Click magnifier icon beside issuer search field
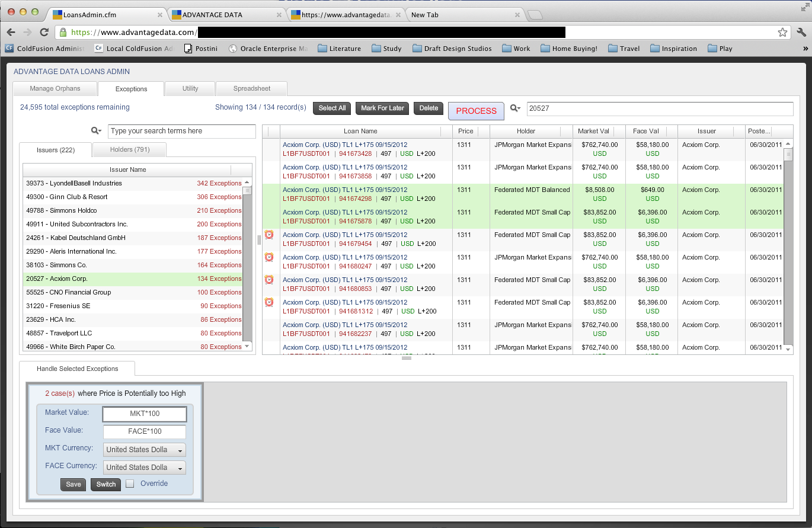The image size is (812, 528). coord(96,131)
